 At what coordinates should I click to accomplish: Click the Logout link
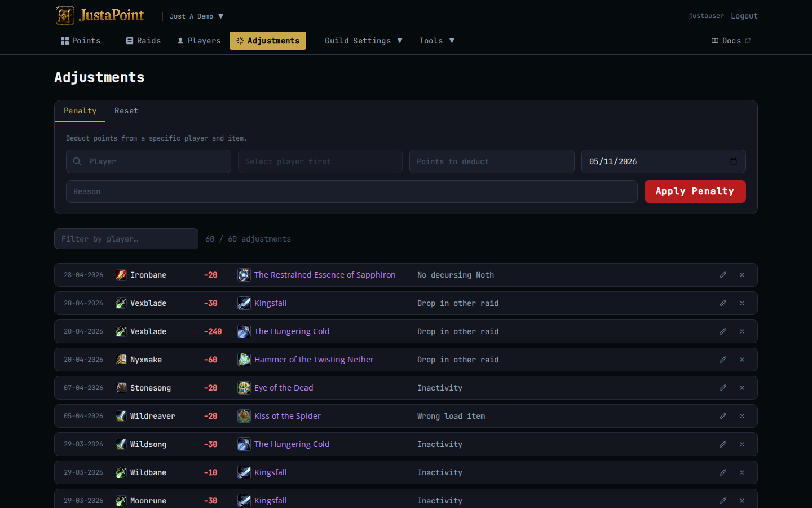click(744, 16)
